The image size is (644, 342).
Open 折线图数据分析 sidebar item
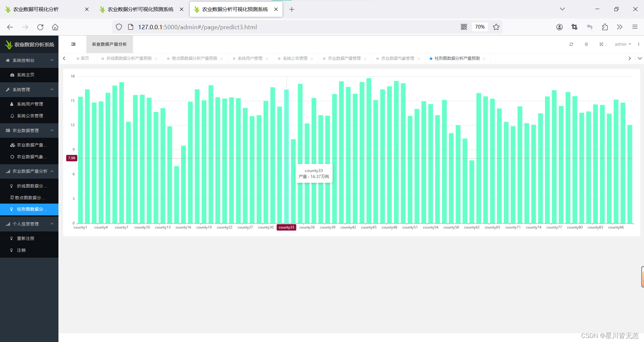coord(29,186)
